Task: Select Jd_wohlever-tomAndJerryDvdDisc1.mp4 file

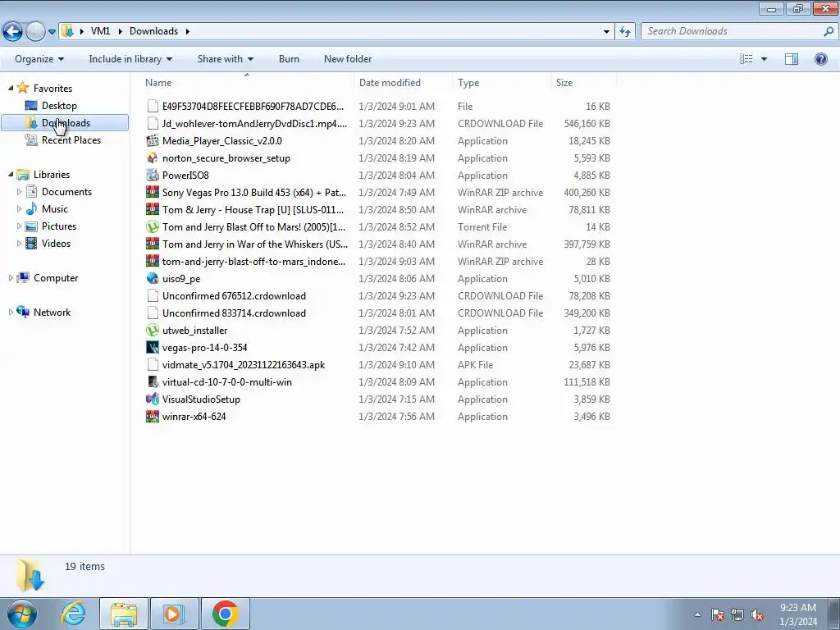Action: 377,123
